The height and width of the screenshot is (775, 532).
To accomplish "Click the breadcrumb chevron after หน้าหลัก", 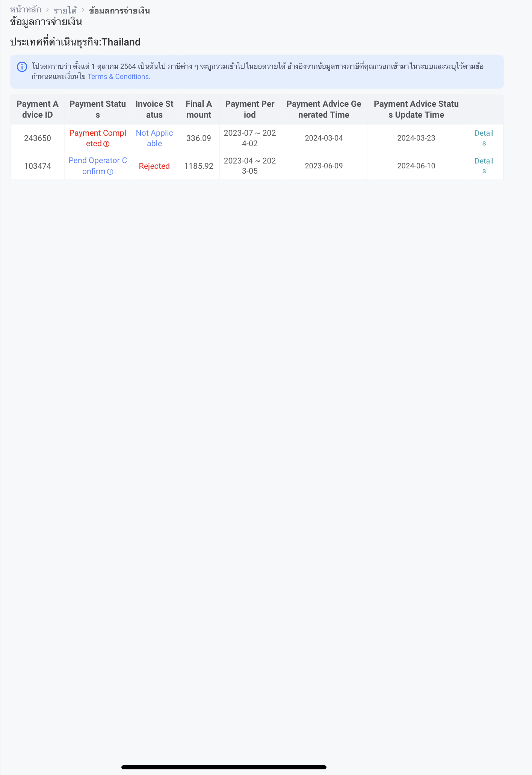I will point(47,10).
